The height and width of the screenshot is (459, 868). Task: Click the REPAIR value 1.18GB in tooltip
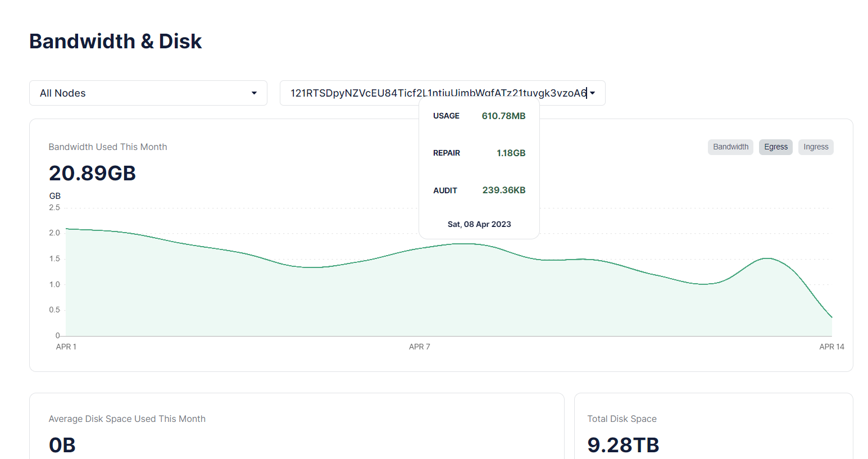511,153
